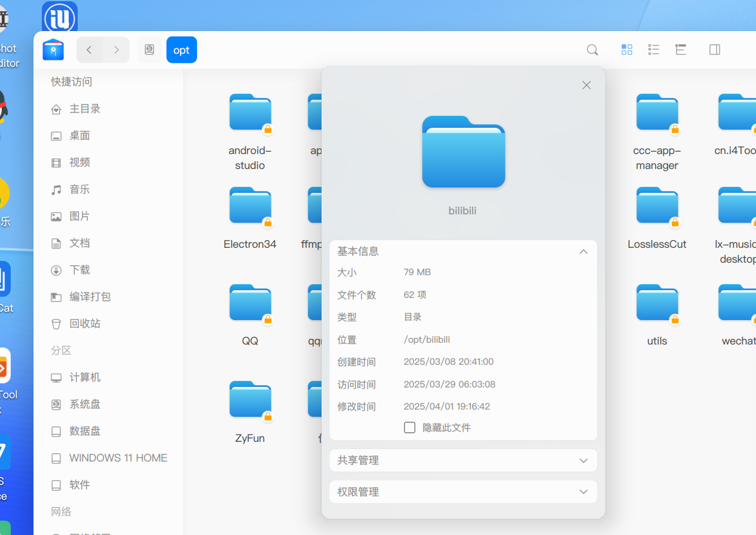This screenshot has height=535, width=756.
Task: Select the ZyFun folder
Action: [x=250, y=412]
